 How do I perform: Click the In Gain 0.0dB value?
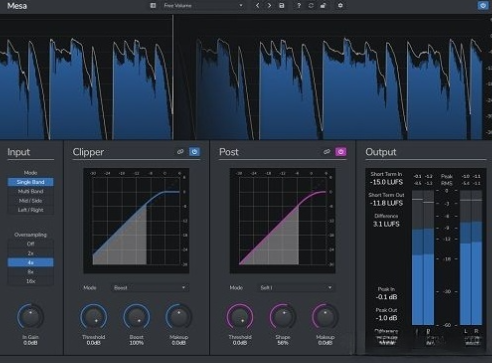point(30,343)
